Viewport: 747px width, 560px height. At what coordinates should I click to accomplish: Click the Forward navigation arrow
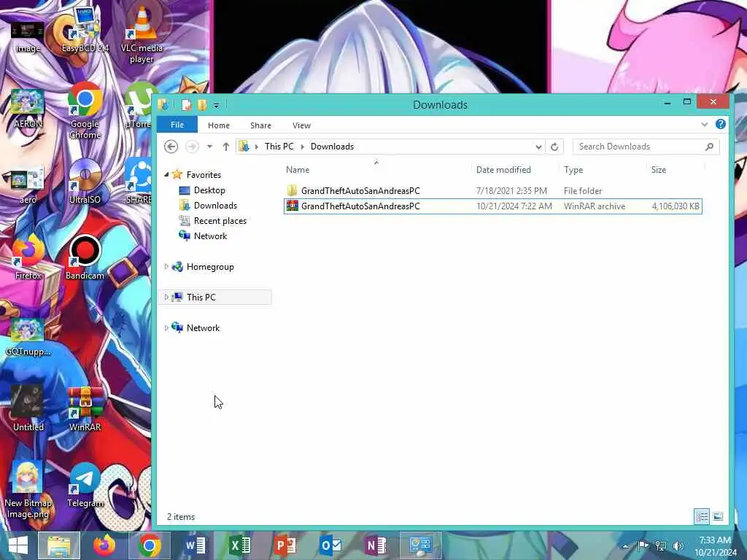tap(192, 147)
